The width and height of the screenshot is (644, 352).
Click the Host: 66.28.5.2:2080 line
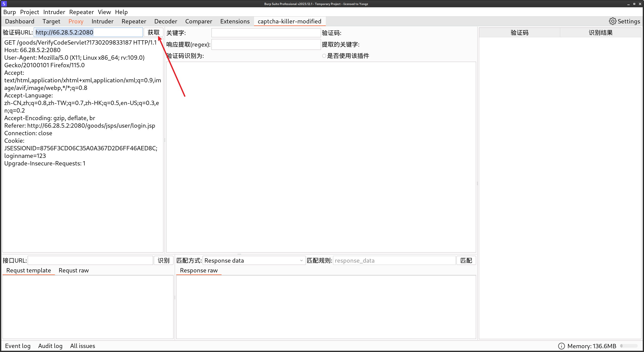tap(32, 50)
